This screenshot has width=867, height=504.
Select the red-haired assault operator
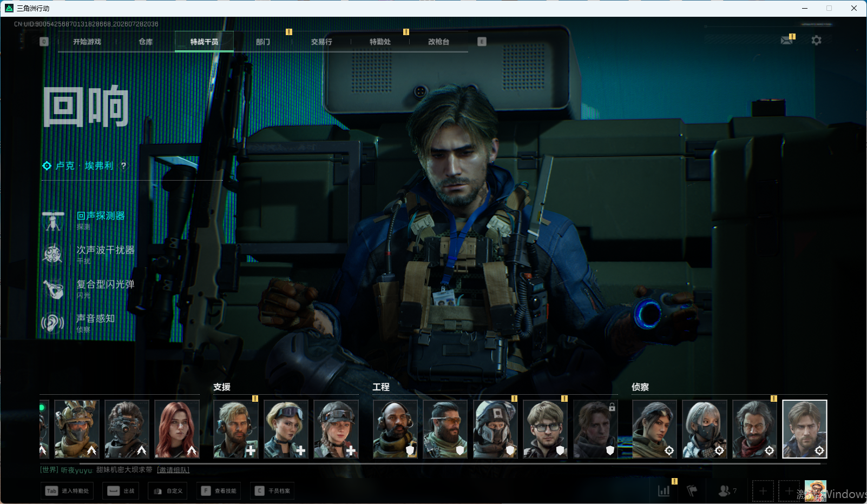177,429
